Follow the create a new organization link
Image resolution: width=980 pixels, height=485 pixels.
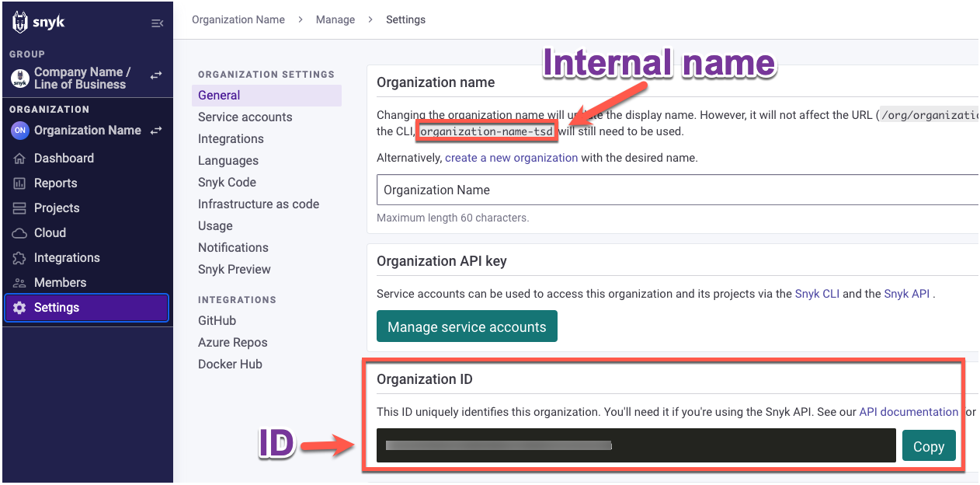(511, 158)
